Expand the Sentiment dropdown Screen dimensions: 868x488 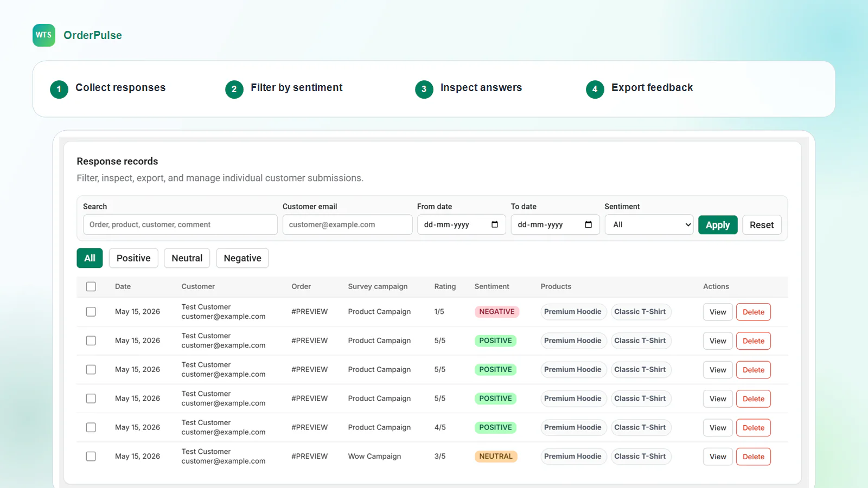click(x=649, y=224)
